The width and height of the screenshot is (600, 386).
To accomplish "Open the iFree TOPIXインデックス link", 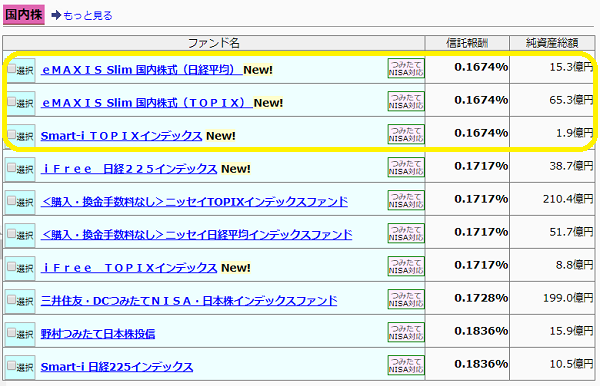I will point(129,268).
